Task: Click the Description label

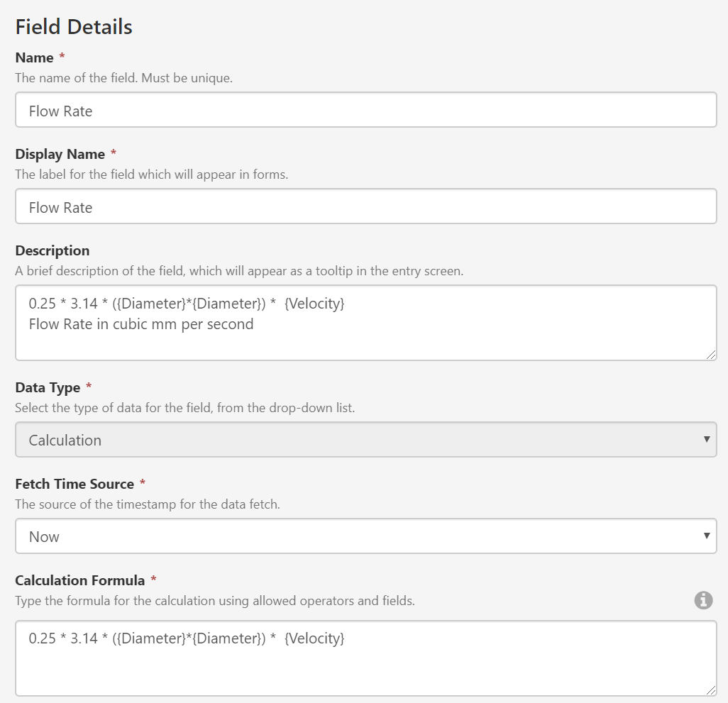Action: point(53,250)
